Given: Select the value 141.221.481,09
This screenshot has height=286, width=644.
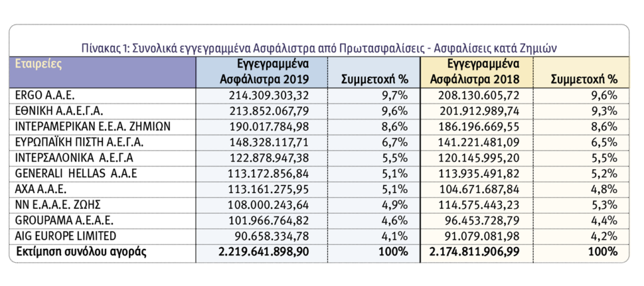Looking at the screenshot, I should point(479,143).
